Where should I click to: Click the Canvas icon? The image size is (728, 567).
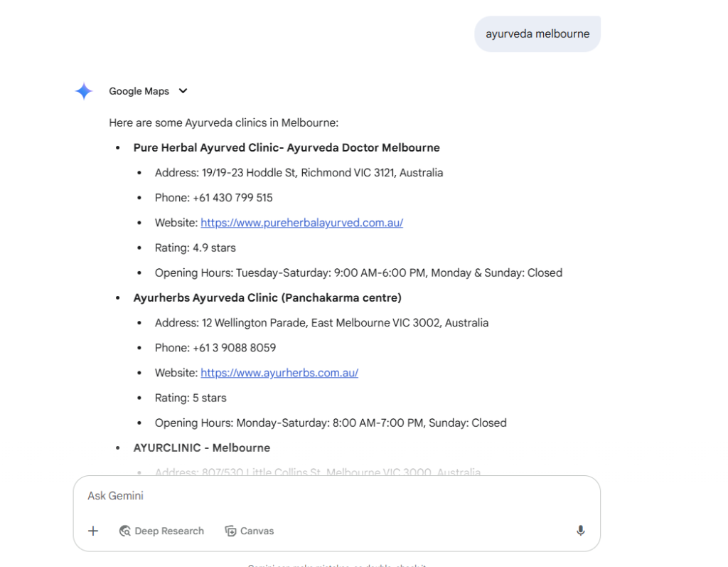click(230, 531)
